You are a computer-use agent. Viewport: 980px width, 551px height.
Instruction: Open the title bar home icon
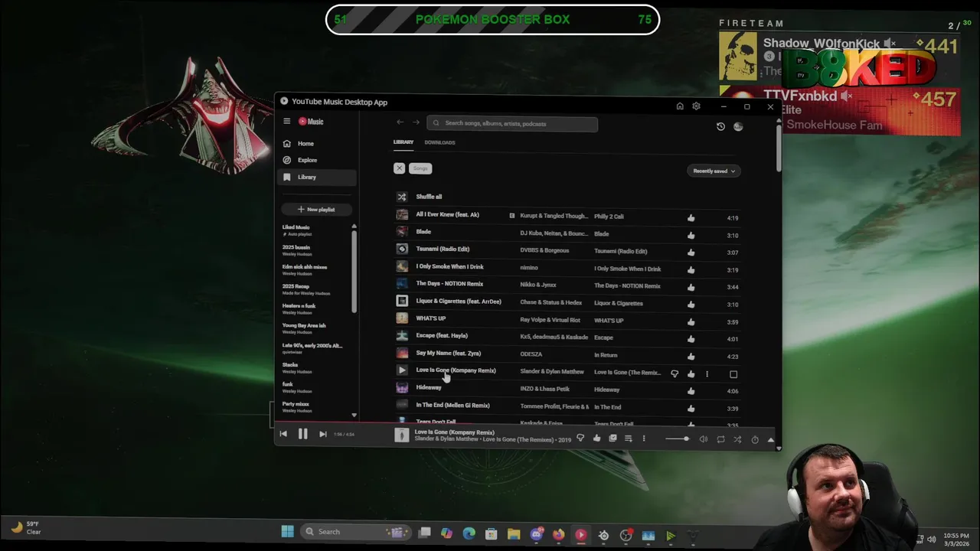point(680,106)
